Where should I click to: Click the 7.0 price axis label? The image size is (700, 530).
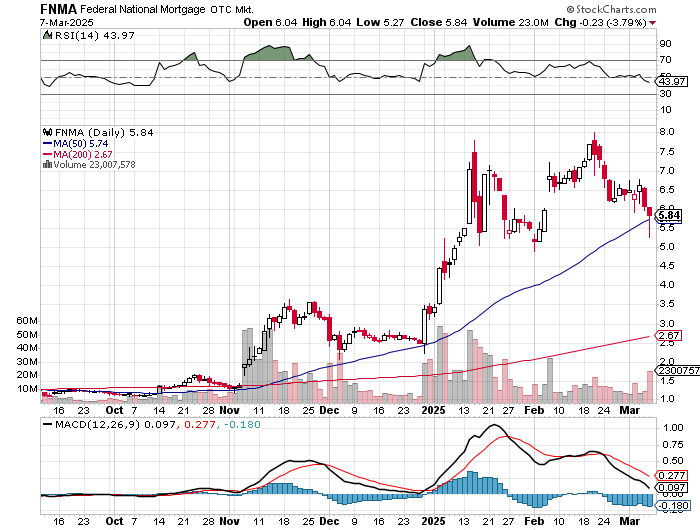click(667, 171)
